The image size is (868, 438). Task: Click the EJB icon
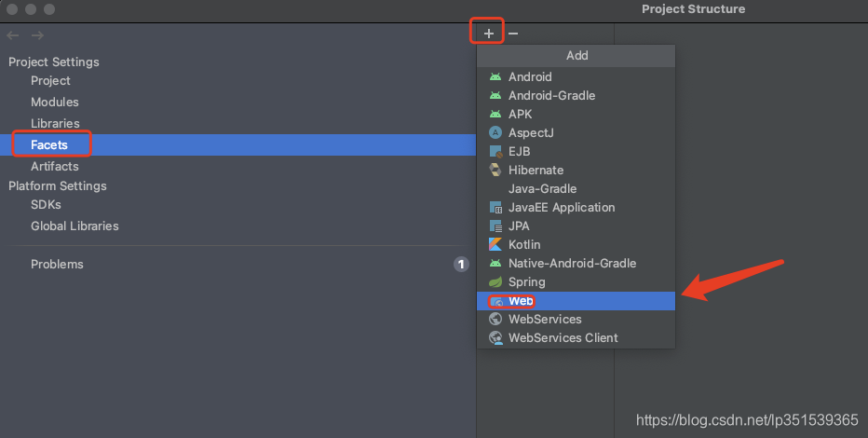(x=495, y=152)
